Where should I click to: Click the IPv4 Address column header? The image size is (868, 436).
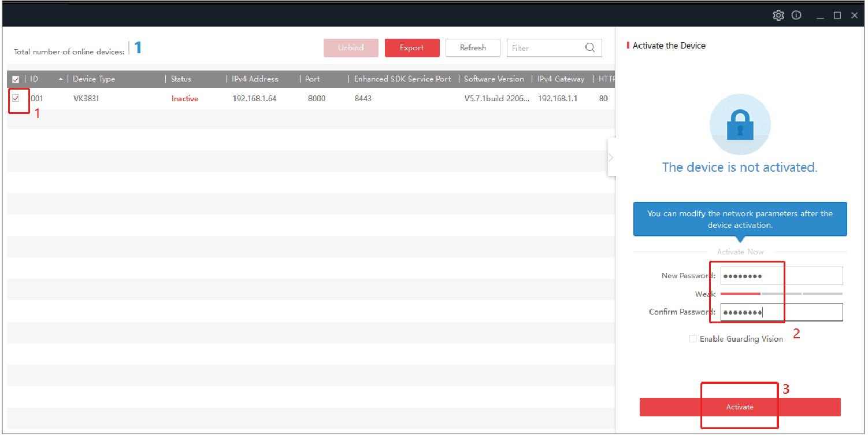pos(255,79)
